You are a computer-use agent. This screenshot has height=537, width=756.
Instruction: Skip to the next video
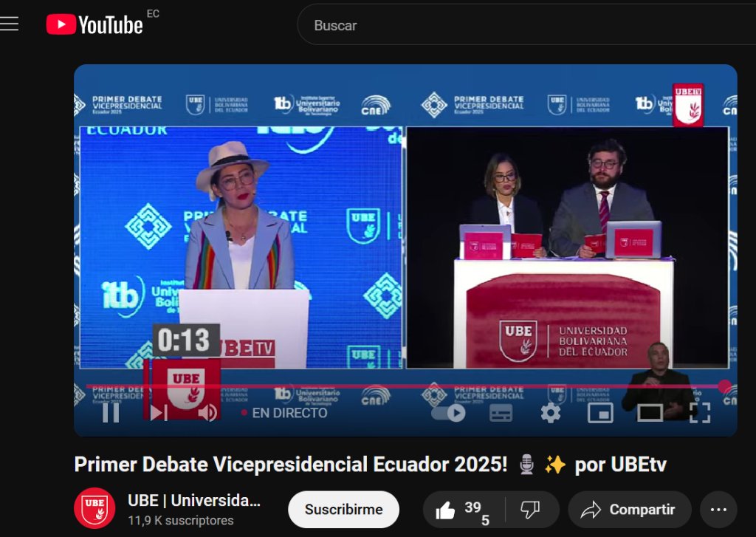pos(159,412)
